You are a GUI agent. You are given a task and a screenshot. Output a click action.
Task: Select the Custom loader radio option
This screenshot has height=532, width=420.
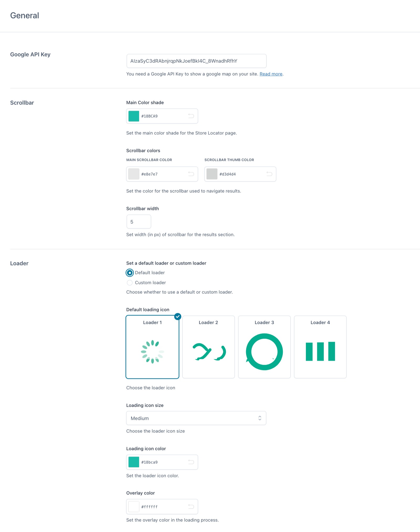(130, 283)
